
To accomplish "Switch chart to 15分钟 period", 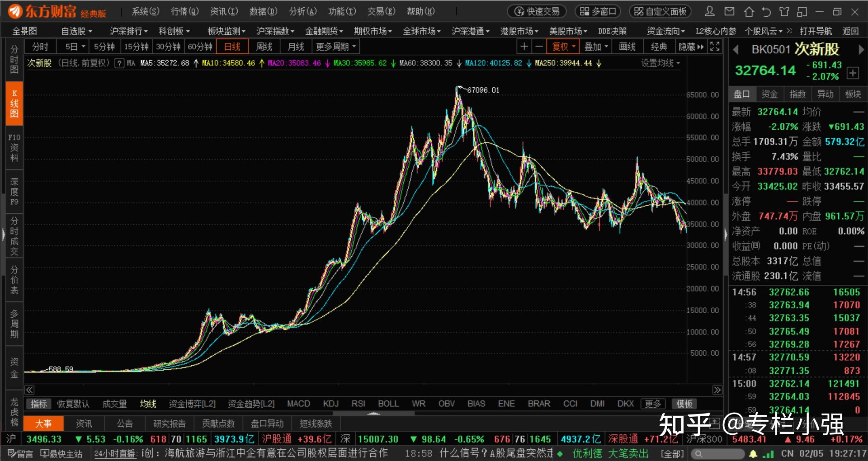I will coord(137,47).
